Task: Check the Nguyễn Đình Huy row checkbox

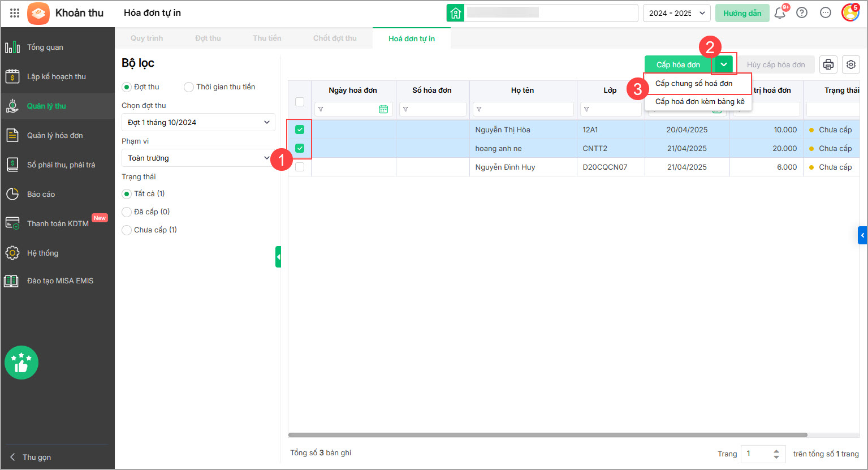Action: pos(300,167)
